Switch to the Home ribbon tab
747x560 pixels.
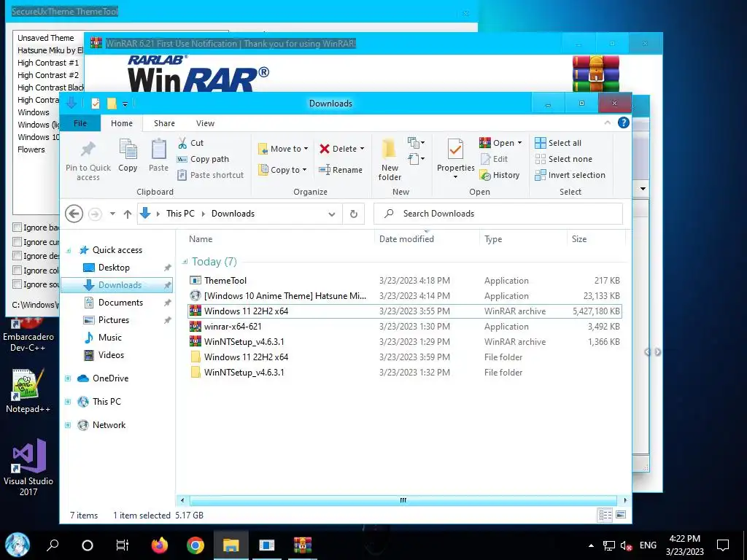[x=122, y=122]
